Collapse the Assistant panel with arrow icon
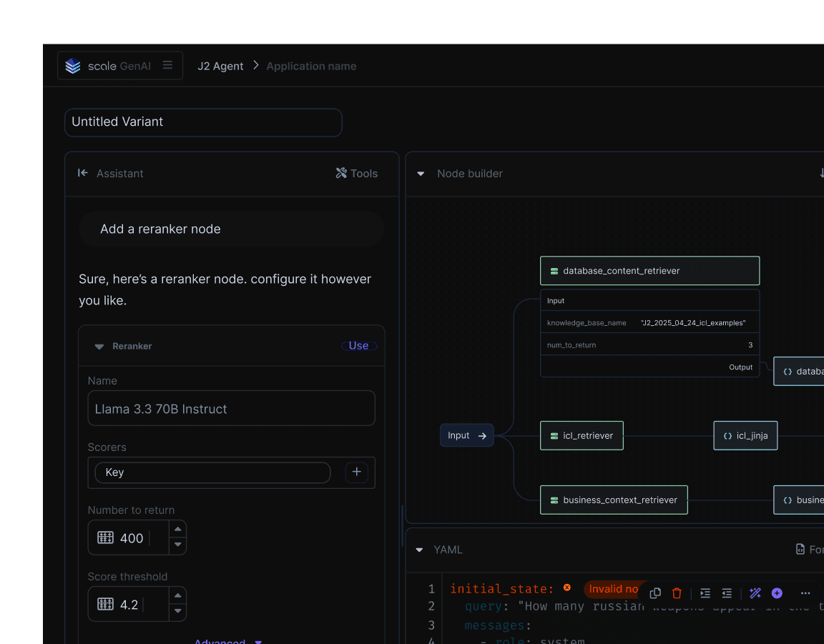Screen dimensions: 824x644 [83, 173]
